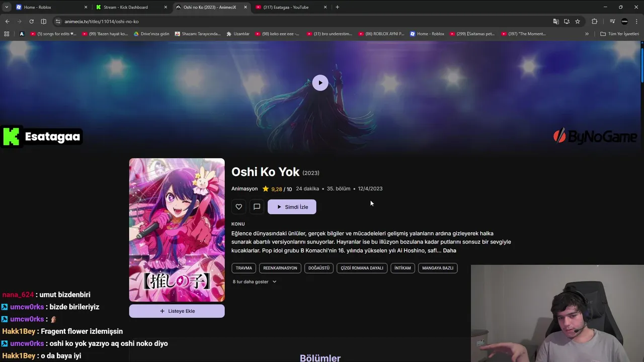Viewport: 644px width, 362px height.
Task: Click the gold rating star icon
Action: point(265,189)
